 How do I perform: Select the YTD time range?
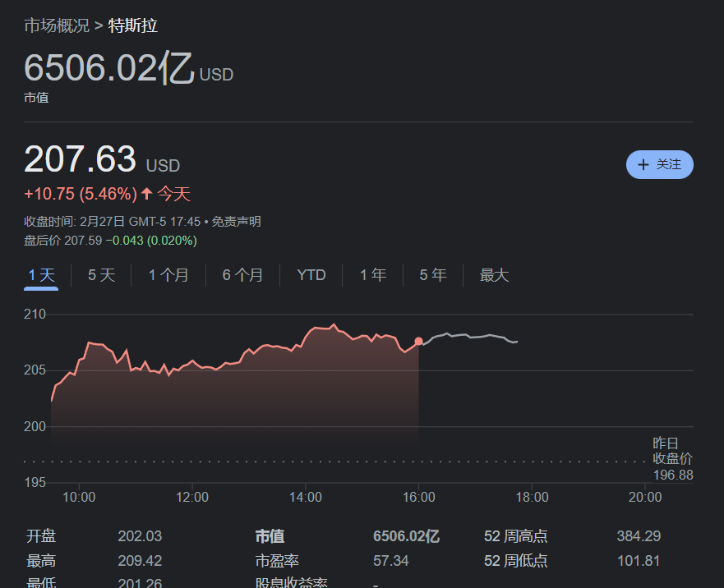pos(311,275)
